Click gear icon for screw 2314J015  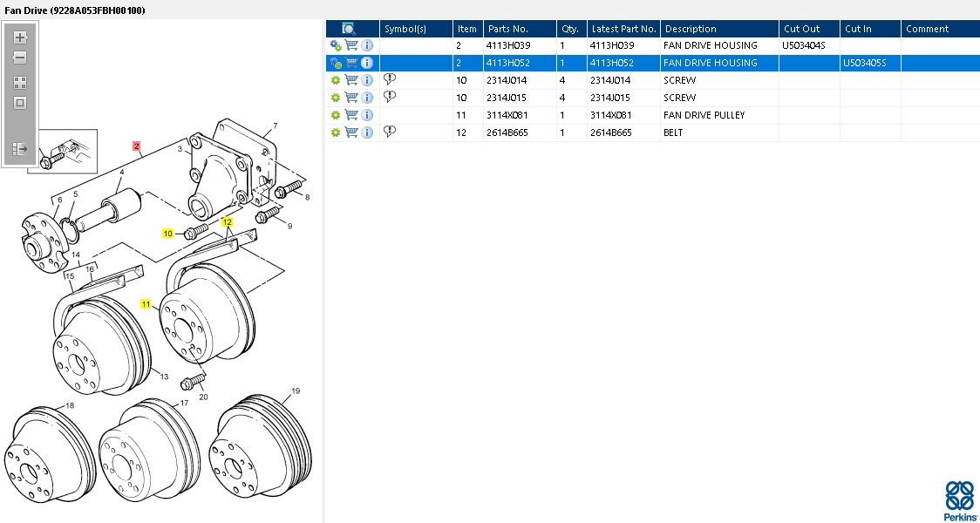pos(335,98)
